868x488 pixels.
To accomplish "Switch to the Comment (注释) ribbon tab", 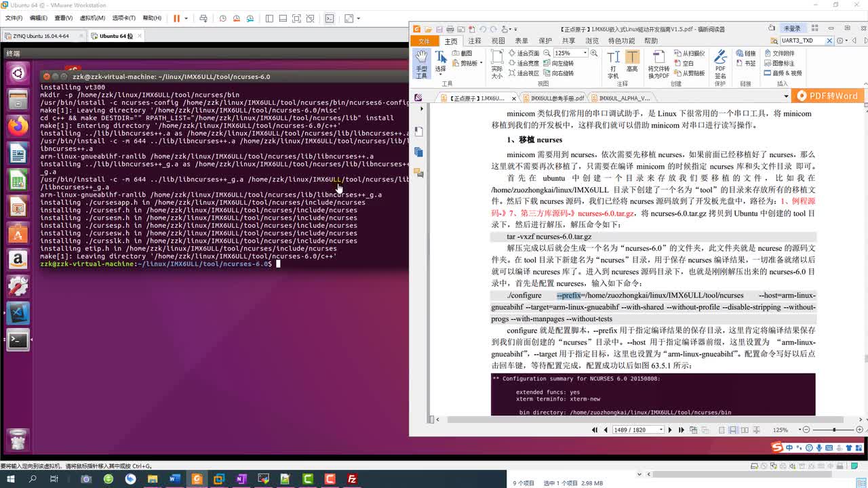I will [x=475, y=41].
